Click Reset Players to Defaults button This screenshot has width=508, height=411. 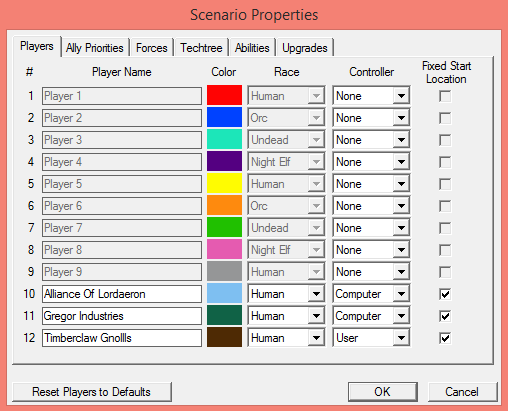tap(92, 392)
